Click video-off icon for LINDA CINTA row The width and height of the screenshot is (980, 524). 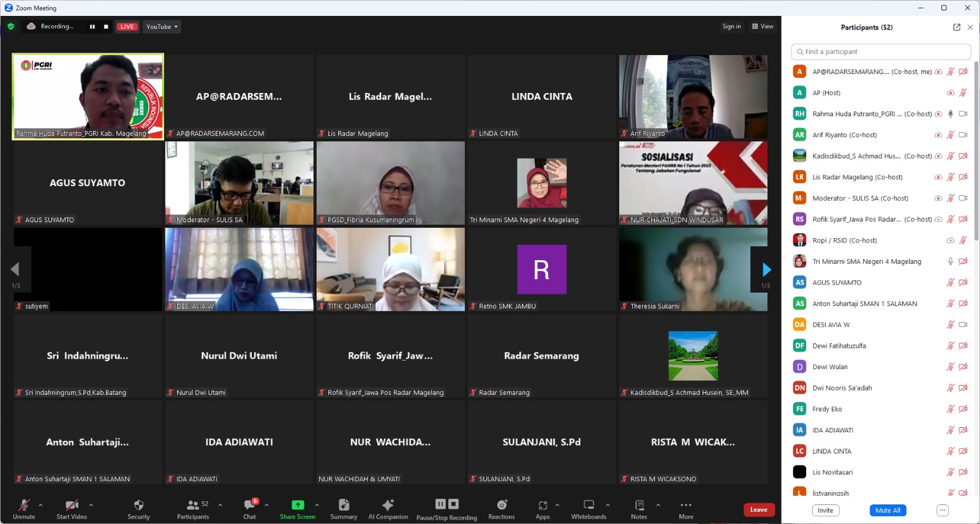click(963, 451)
